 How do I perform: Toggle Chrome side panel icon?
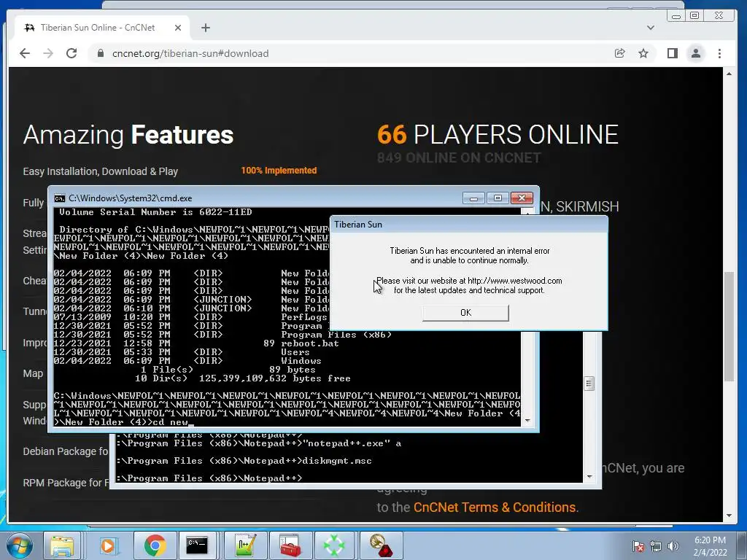(672, 53)
